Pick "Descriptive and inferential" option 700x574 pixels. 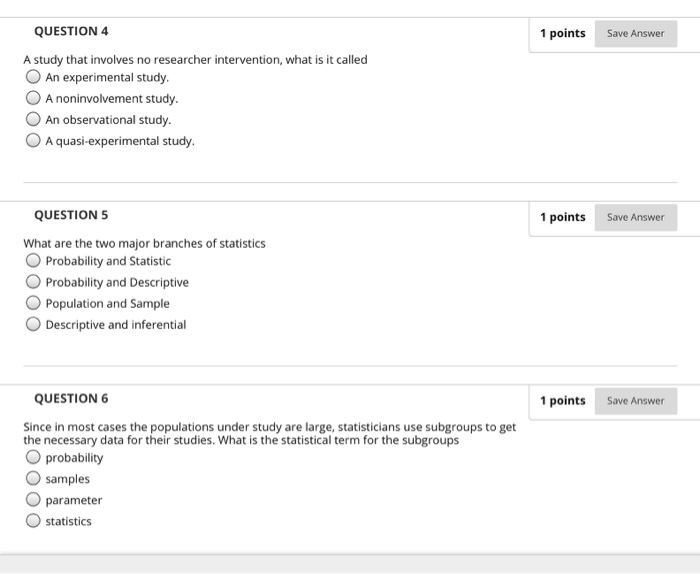tap(33, 324)
